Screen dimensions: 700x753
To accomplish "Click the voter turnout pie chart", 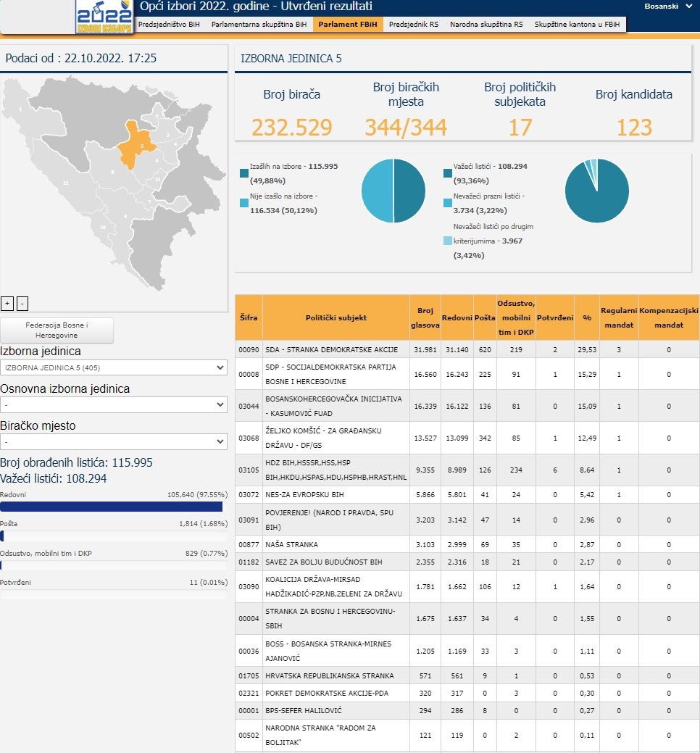I will pyautogui.click(x=393, y=190).
